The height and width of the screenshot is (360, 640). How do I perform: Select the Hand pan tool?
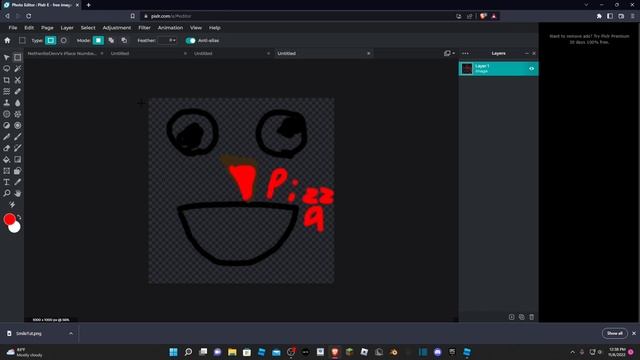coord(18,193)
